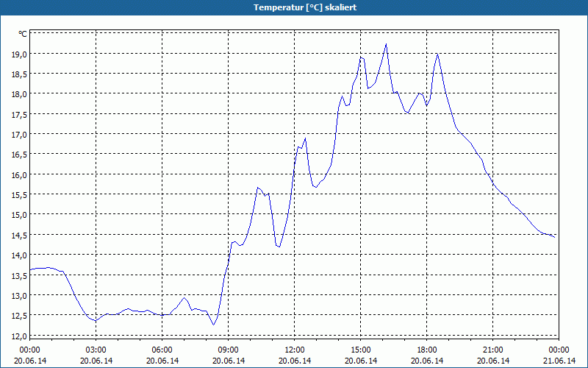Select the 12,5 temperature axis label
588x368 pixels.
coord(19,316)
